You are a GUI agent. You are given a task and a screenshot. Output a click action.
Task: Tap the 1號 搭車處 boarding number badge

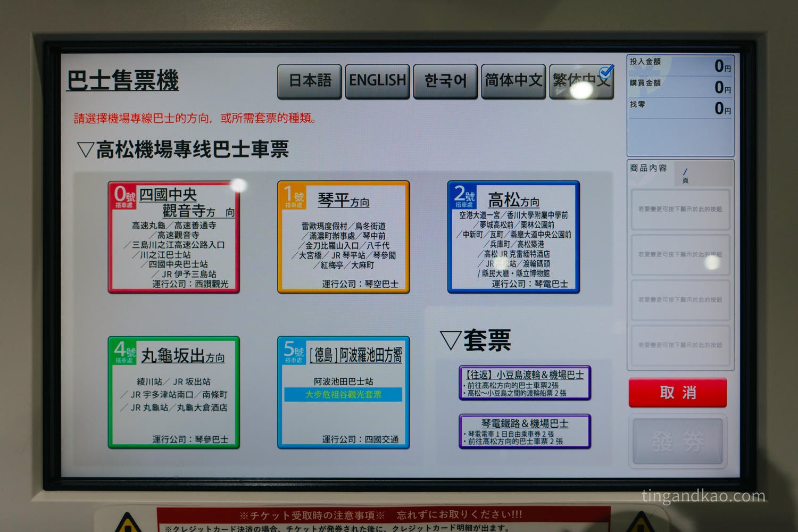coord(294,196)
